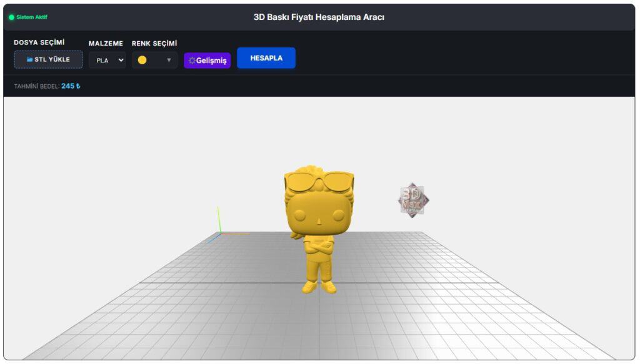Click the 245 ₺ estimated price value
The height and width of the screenshot is (364, 640).
point(71,86)
